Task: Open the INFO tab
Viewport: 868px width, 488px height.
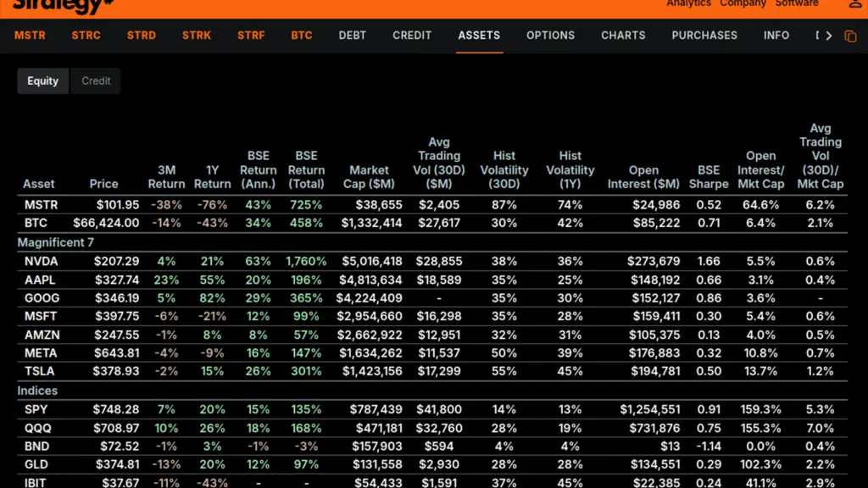Action: (776, 36)
